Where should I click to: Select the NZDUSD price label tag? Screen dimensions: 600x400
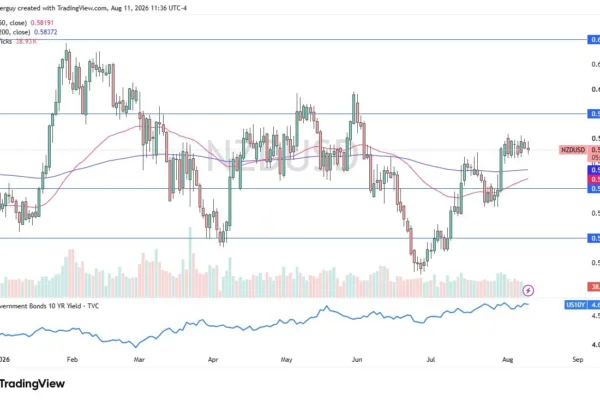572,150
